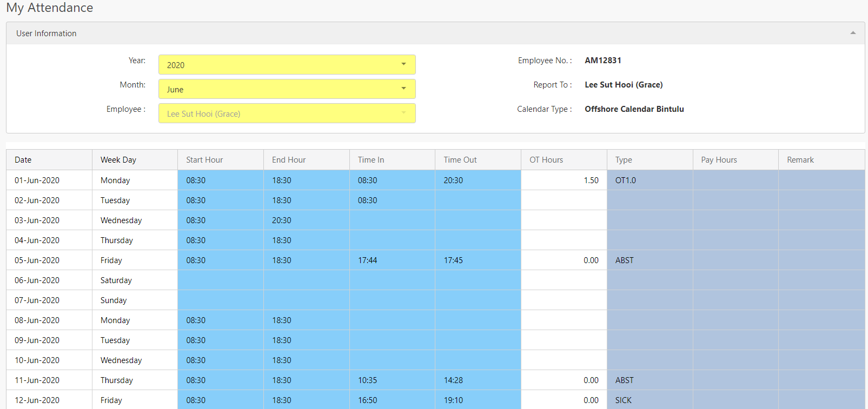Click Start Hour 08:30 on 04-Jun-2020

coord(221,240)
